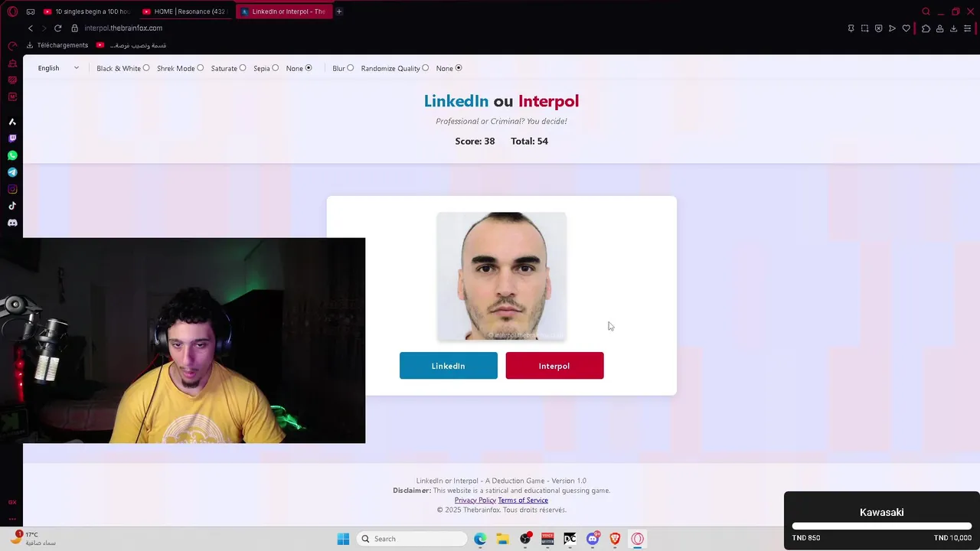The image size is (980, 551).
Task: Click the Windows taskbar Search box
Action: 412,539
